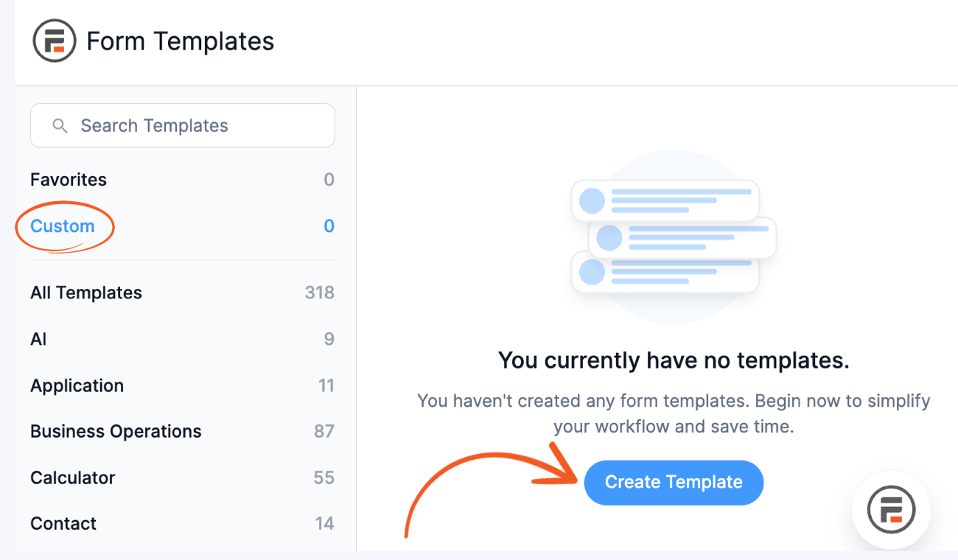
Task: Browse All Templates
Action: pos(85,293)
